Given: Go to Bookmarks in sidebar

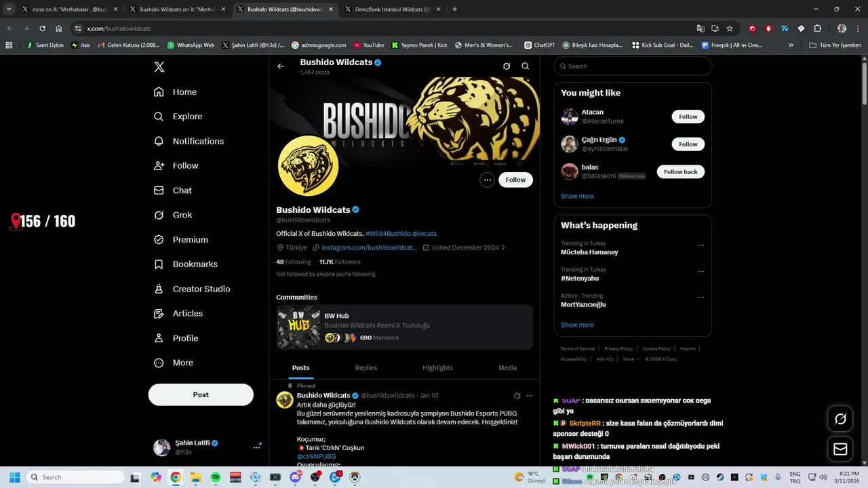Looking at the screenshot, I should tap(185, 264).
